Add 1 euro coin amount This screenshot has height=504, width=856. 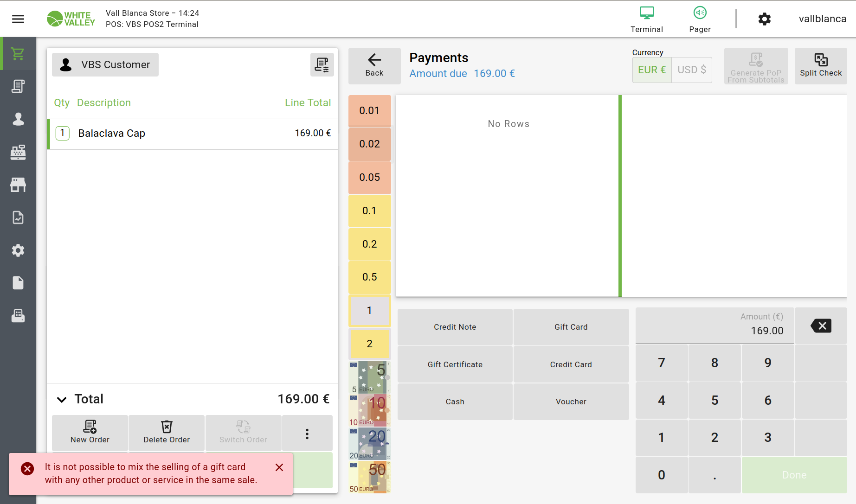pos(370,311)
